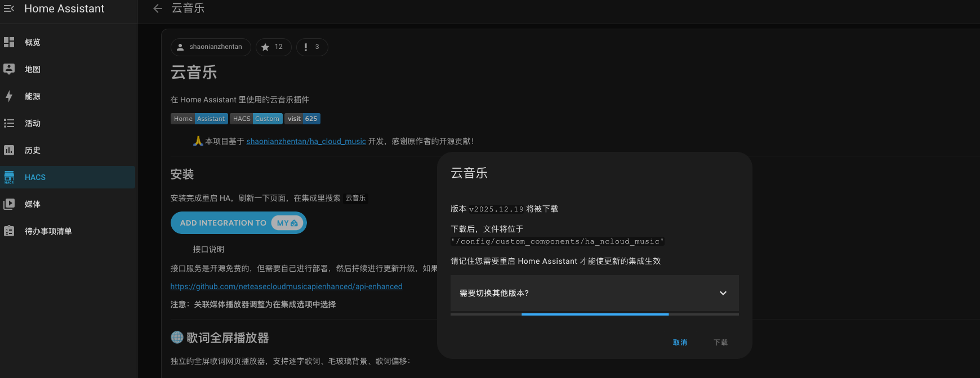
Task: Click the 云音乐 code snippet after 在集成里搜索
Action: [355, 198]
